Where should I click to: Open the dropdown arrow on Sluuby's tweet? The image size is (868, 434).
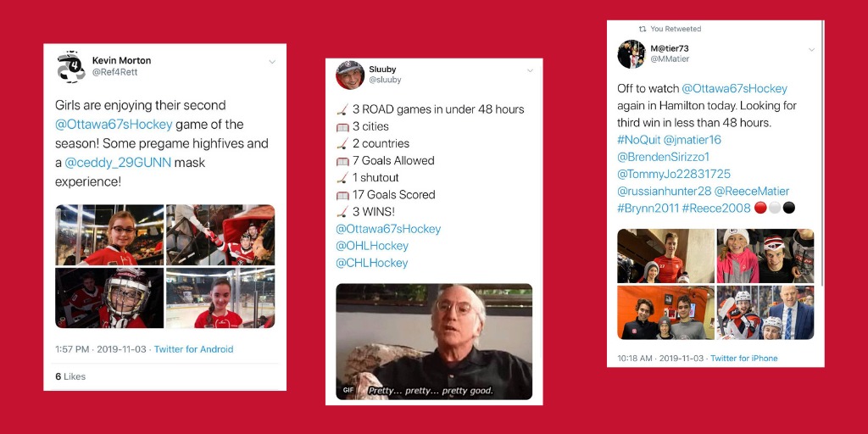pos(530,71)
